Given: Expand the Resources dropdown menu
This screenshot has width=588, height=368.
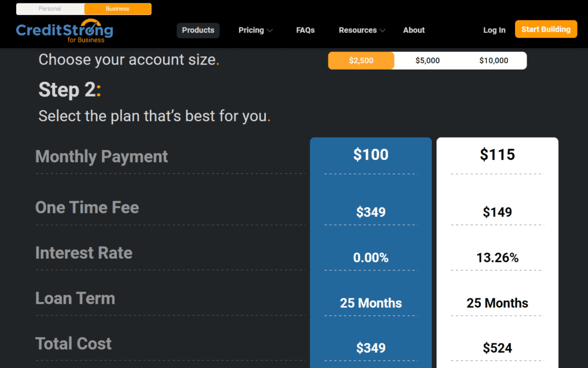Looking at the screenshot, I should click(362, 30).
